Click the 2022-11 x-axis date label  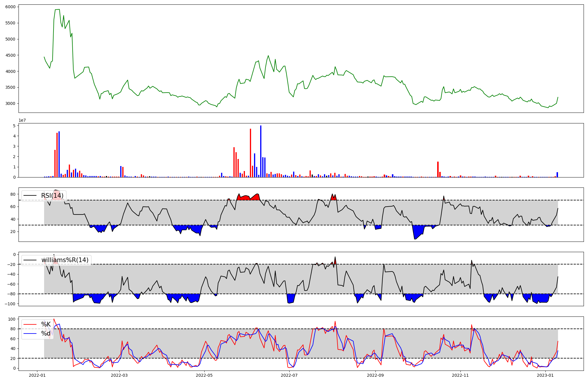click(x=460, y=375)
